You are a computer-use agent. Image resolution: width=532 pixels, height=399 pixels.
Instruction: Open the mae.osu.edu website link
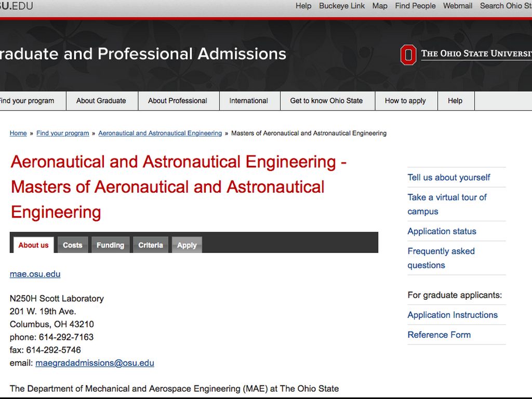[35, 274]
